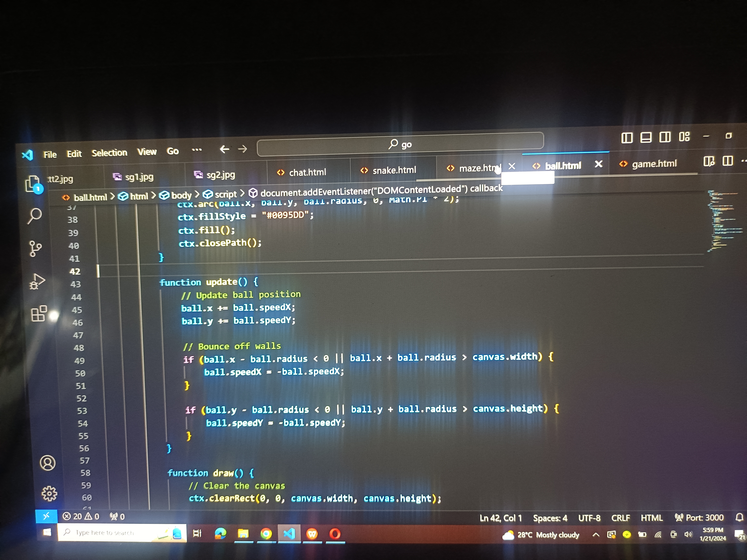Open Run and Debug view
This screenshot has height=560, width=747.
37,281
